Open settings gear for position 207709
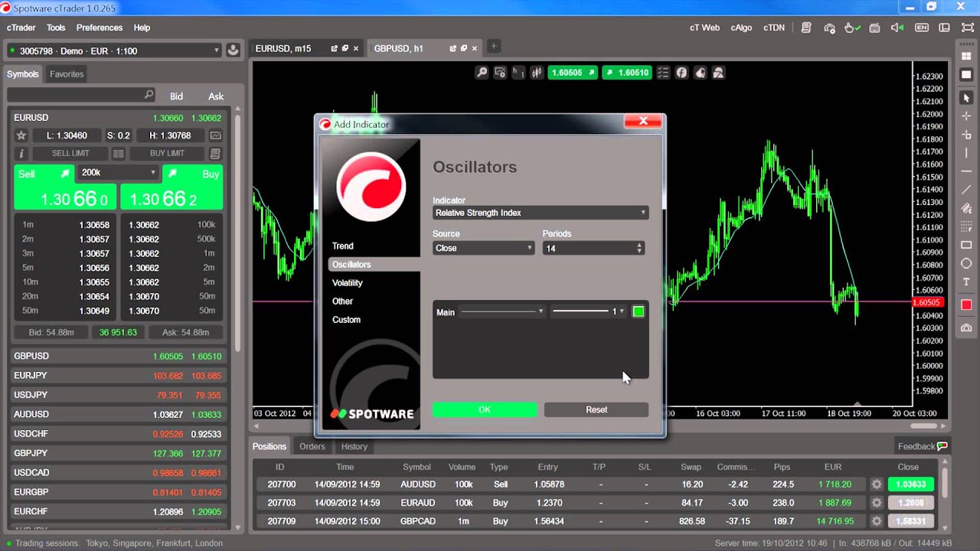Image resolution: width=980 pixels, height=551 pixels. (877, 521)
